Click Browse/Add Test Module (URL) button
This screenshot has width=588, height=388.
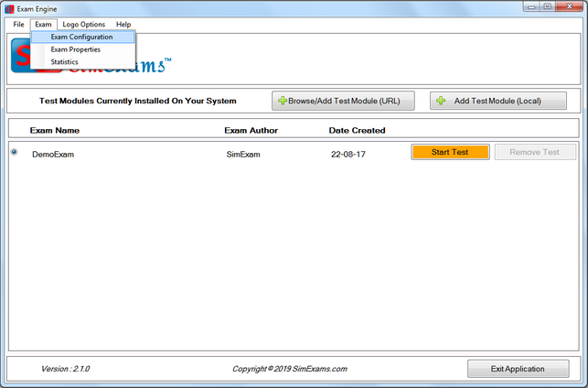343,101
